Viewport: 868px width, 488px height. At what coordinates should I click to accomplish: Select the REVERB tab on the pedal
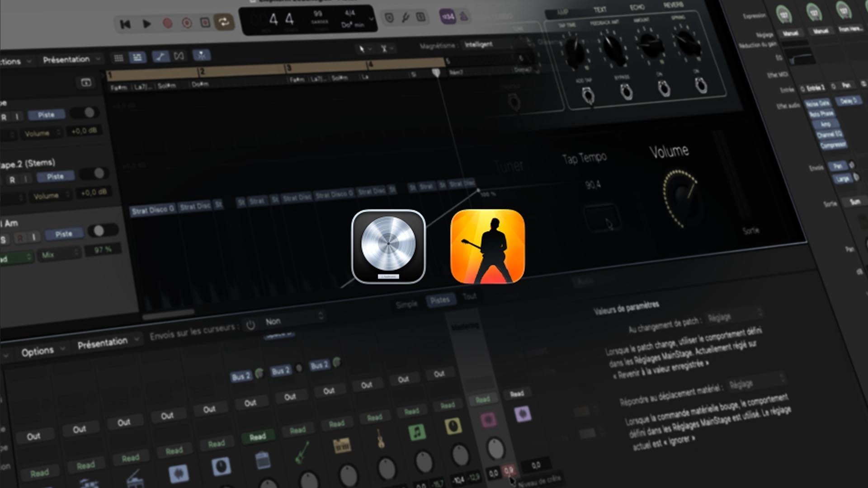(x=673, y=5)
